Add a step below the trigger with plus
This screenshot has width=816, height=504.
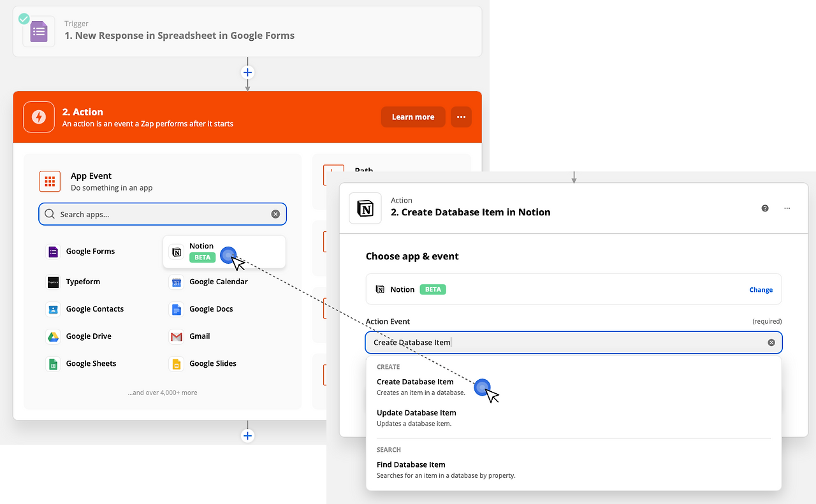click(248, 72)
